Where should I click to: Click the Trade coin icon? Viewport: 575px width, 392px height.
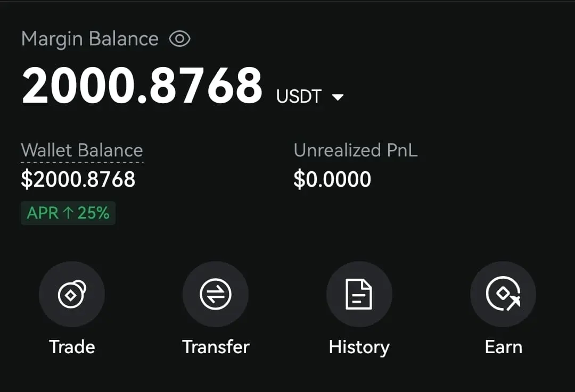[x=72, y=294]
